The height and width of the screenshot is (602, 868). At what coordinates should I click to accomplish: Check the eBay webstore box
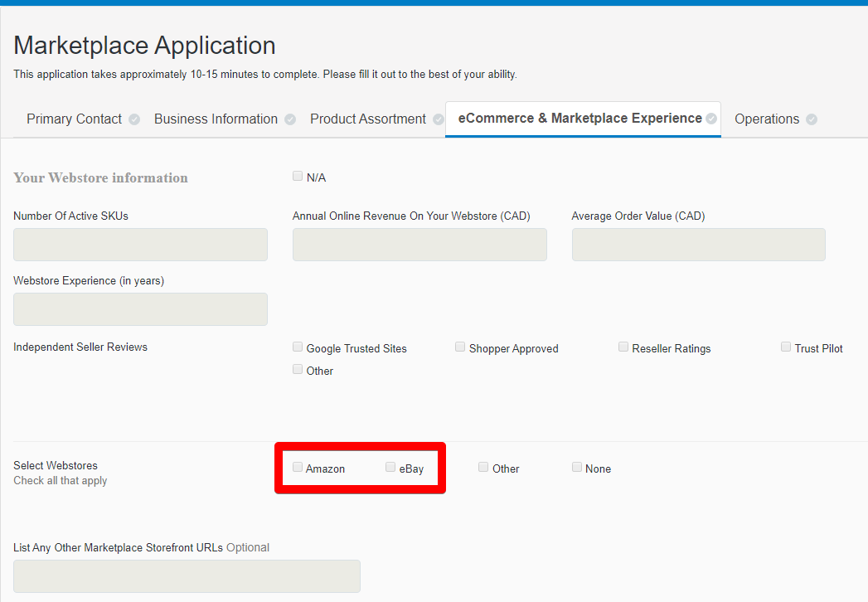click(x=390, y=466)
